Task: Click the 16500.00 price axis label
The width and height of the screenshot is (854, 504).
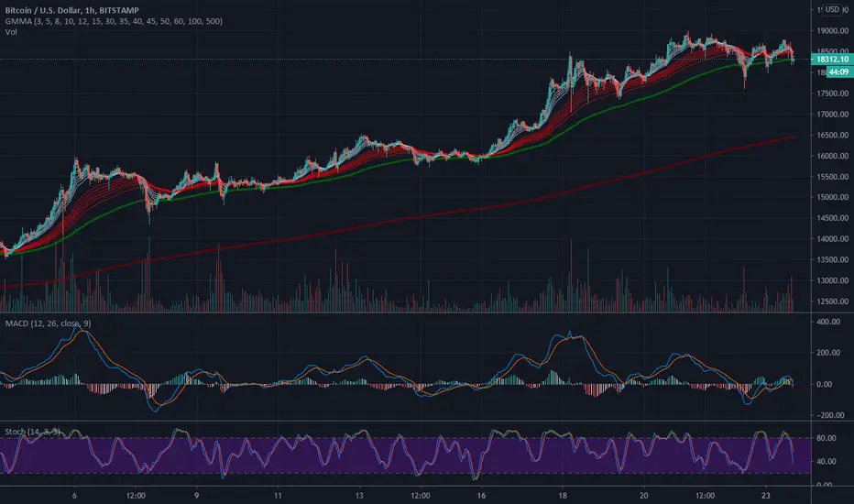Action: click(x=832, y=135)
